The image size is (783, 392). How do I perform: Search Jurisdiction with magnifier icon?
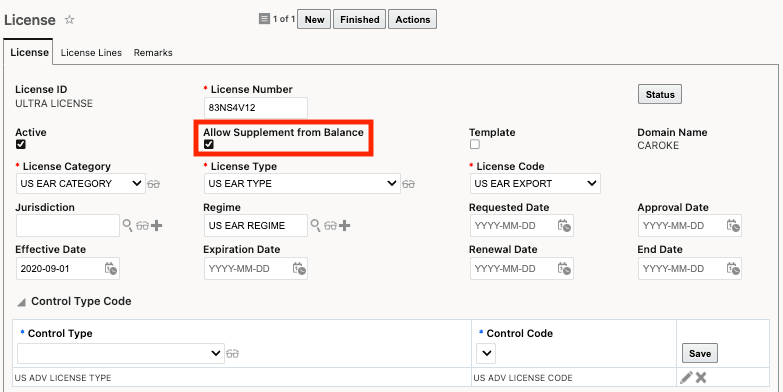point(128,225)
